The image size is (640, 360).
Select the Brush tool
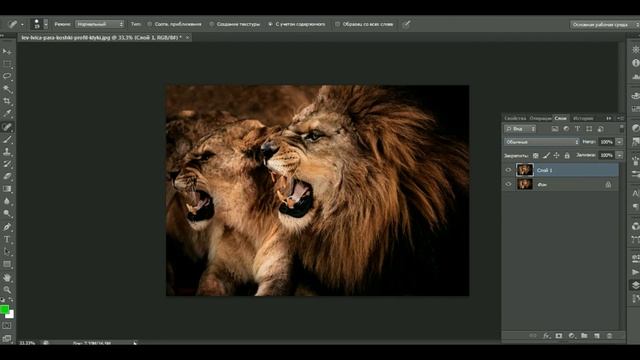pos(7,140)
